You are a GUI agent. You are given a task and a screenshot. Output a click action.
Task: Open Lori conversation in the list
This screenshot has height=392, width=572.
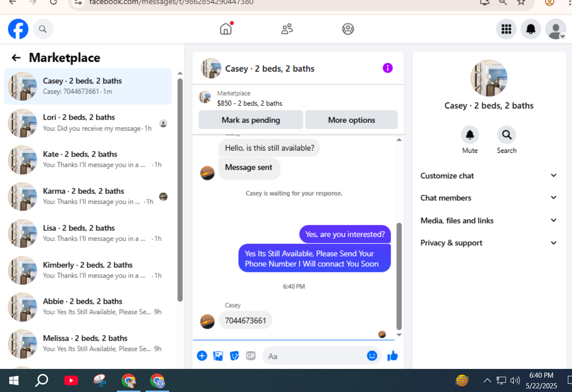pos(88,123)
